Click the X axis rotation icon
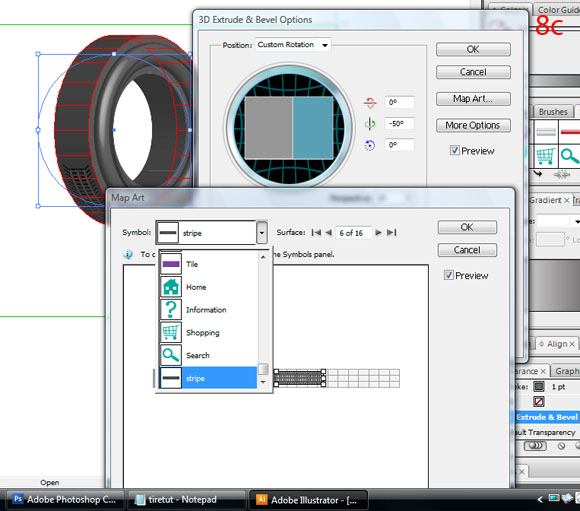Image resolution: width=580 pixels, height=511 pixels. (370, 102)
